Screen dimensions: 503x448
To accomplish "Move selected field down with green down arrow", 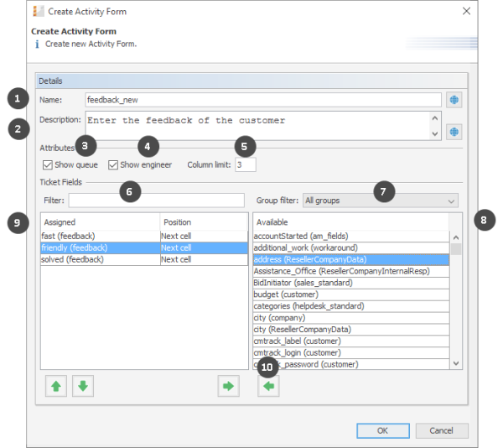I will tap(82, 387).
